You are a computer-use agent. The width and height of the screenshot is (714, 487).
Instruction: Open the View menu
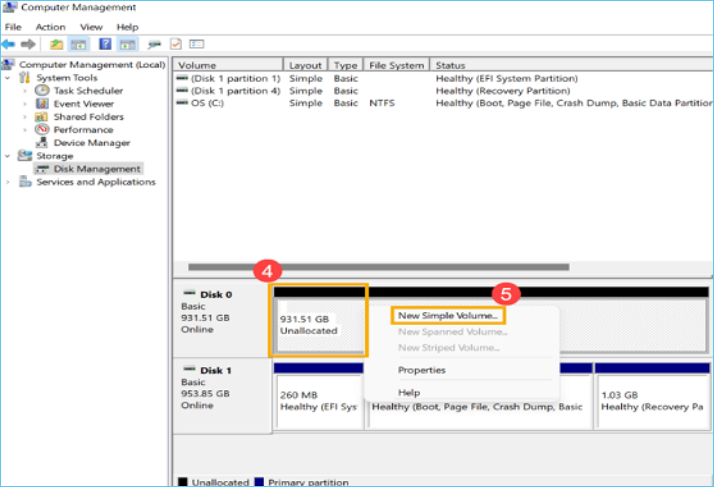[91, 27]
